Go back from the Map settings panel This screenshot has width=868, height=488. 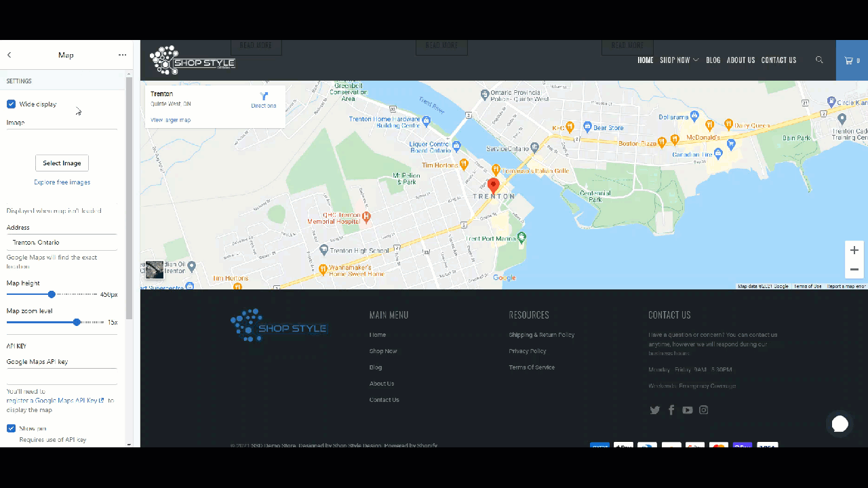tap(9, 55)
